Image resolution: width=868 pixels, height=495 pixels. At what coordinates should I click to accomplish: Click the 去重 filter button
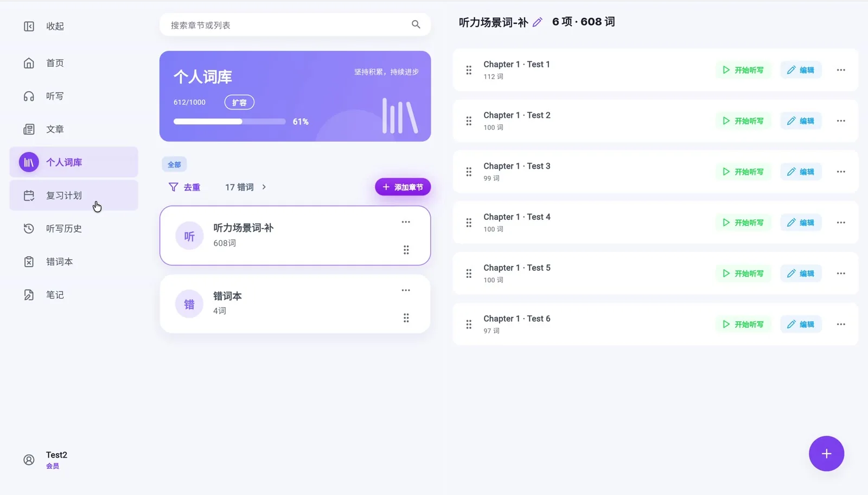(184, 187)
